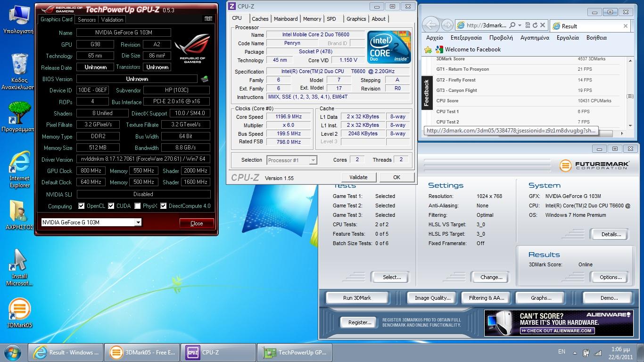
Task: Open Mainboard tab in CPU-Z
Action: [286, 19]
